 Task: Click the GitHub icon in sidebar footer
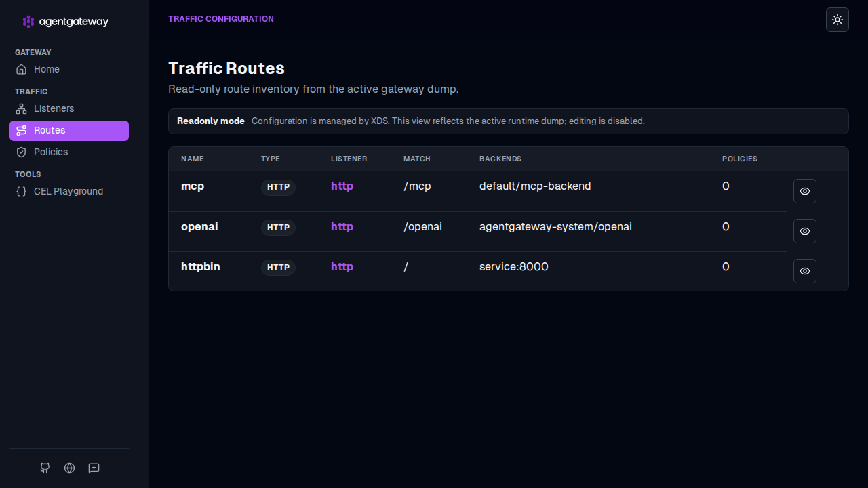(45, 468)
